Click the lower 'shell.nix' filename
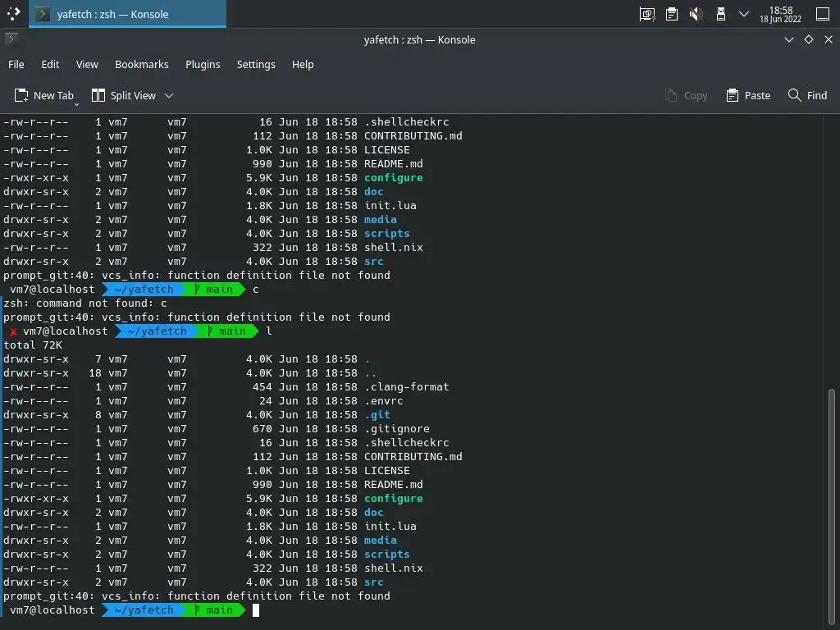840x630 pixels. click(393, 568)
